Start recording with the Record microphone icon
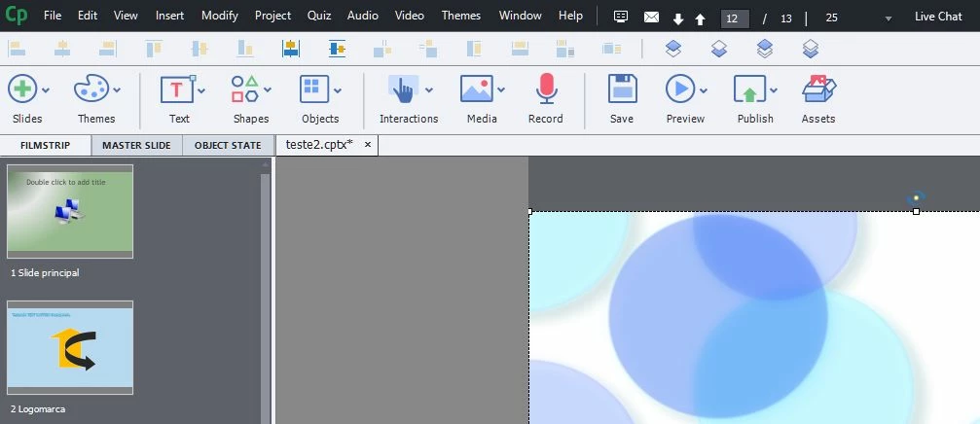This screenshot has width=980, height=424. 547,88
